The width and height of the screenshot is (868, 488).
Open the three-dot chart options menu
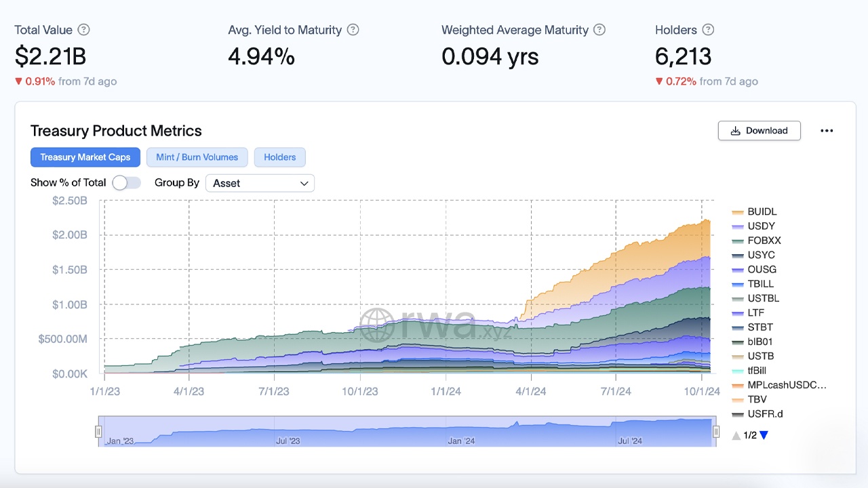click(x=827, y=131)
